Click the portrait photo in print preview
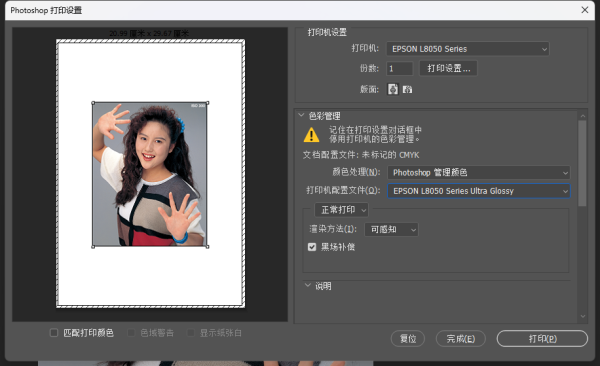Image resolution: width=600 pixels, height=366 pixels. click(x=150, y=175)
